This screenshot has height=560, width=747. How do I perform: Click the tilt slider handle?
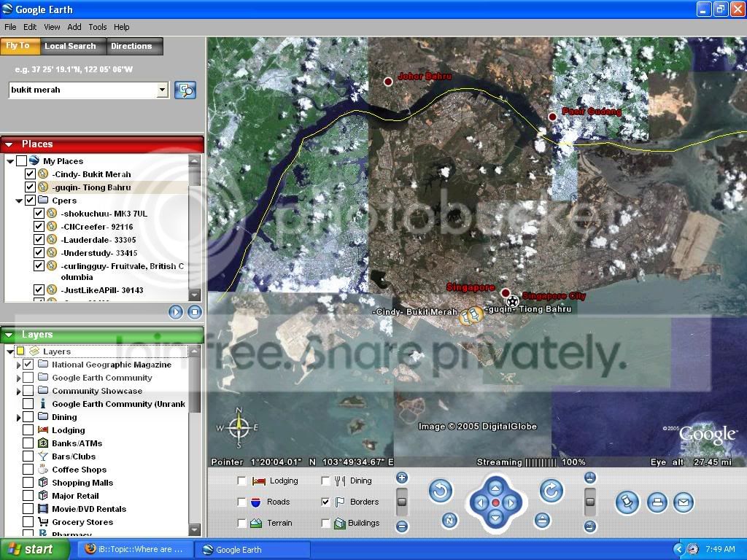click(589, 502)
